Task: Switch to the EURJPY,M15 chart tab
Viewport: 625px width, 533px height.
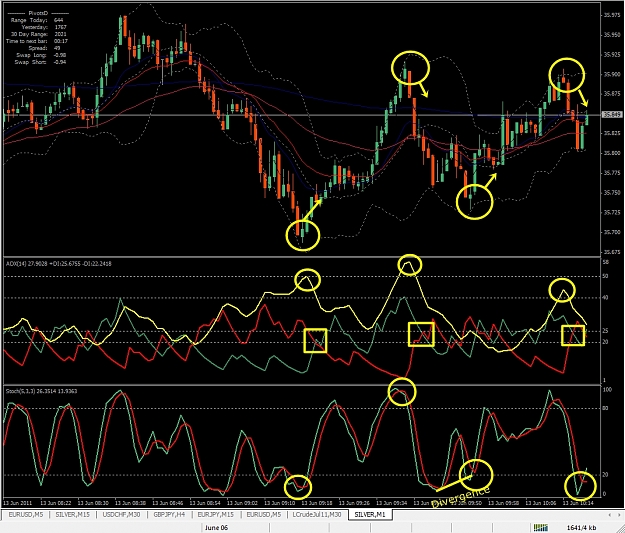Action: [216, 515]
